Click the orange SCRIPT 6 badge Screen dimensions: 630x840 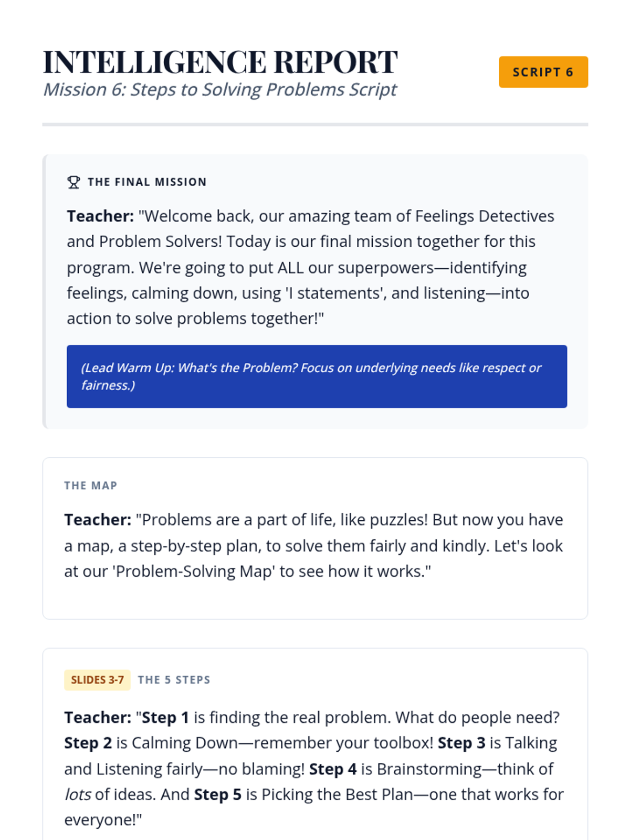543,72
